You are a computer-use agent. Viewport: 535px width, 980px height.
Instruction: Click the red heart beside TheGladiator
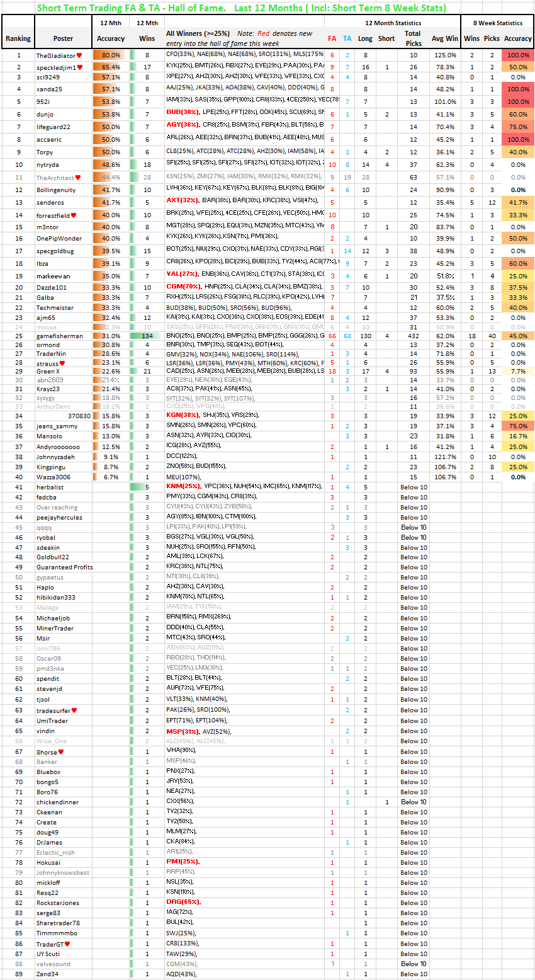(79, 56)
